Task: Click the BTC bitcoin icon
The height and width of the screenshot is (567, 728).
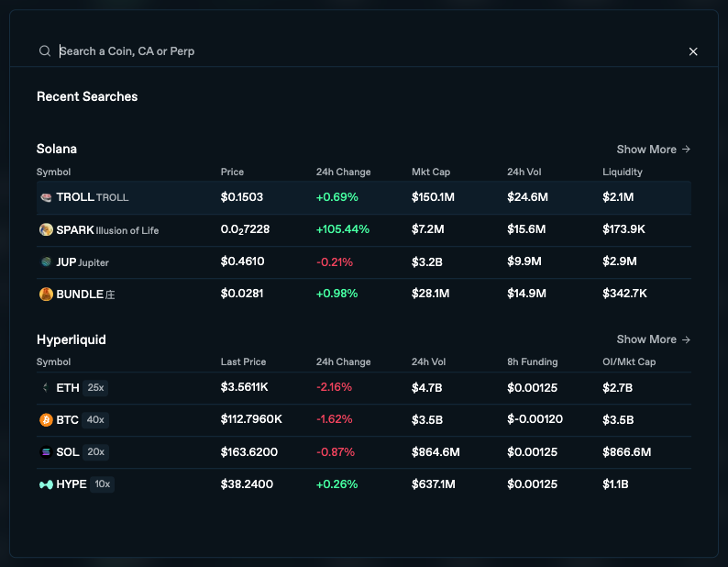Action: pyautogui.click(x=46, y=420)
